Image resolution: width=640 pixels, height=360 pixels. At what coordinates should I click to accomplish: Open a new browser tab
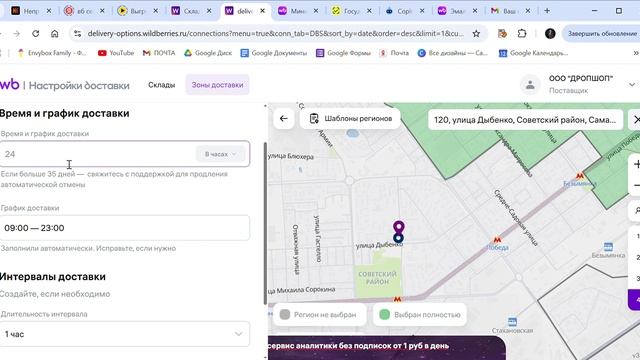tap(547, 11)
